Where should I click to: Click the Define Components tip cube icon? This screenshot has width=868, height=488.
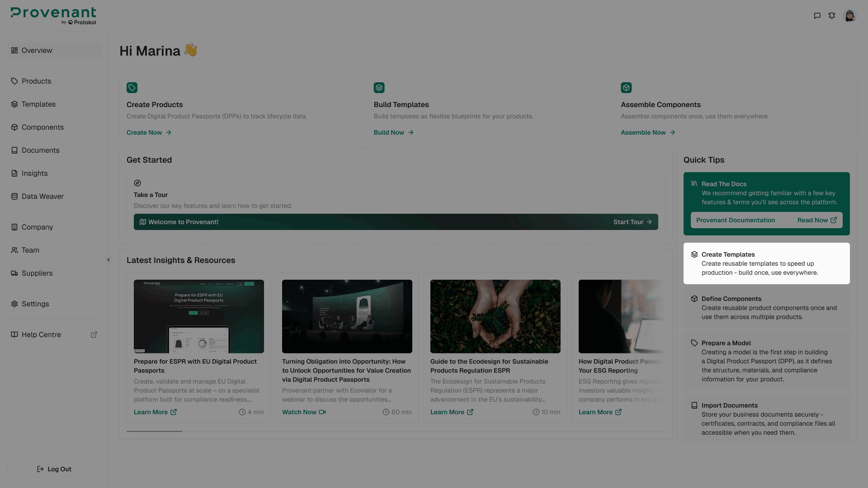694,299
